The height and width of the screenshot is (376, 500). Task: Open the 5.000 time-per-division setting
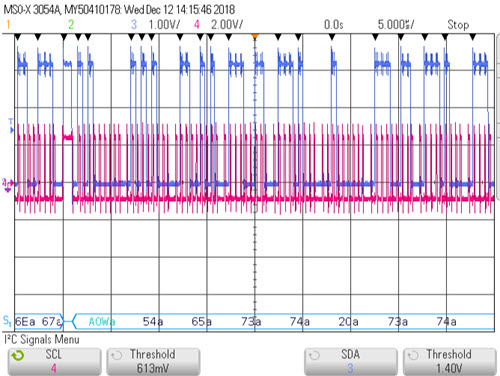coord(396,25)
